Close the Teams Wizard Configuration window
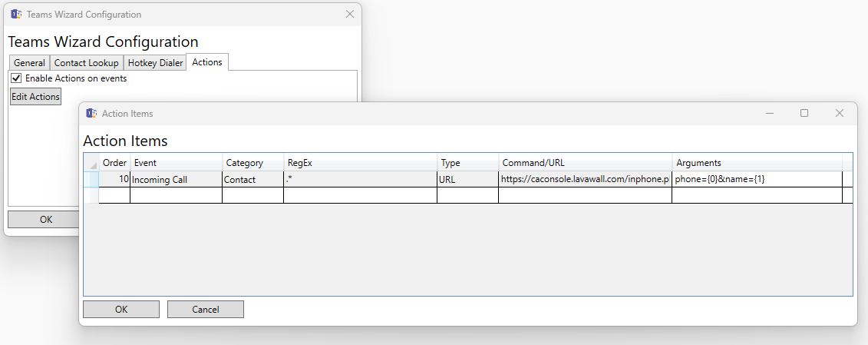This screenshot has width=868, height=345. pyautogui.click(x=350, y=15)
